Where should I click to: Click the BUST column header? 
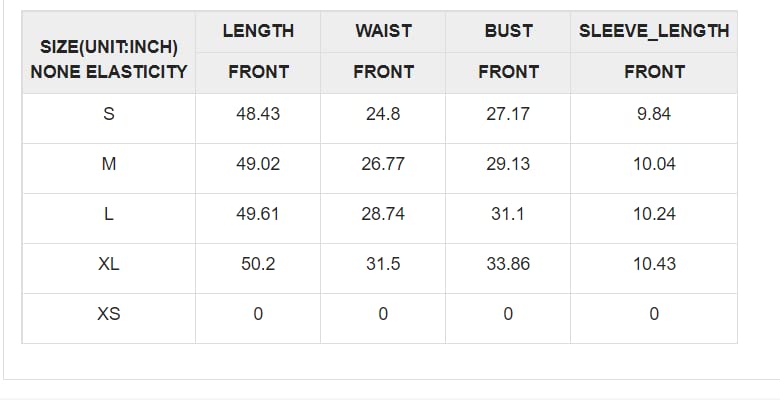coord(508,31)
